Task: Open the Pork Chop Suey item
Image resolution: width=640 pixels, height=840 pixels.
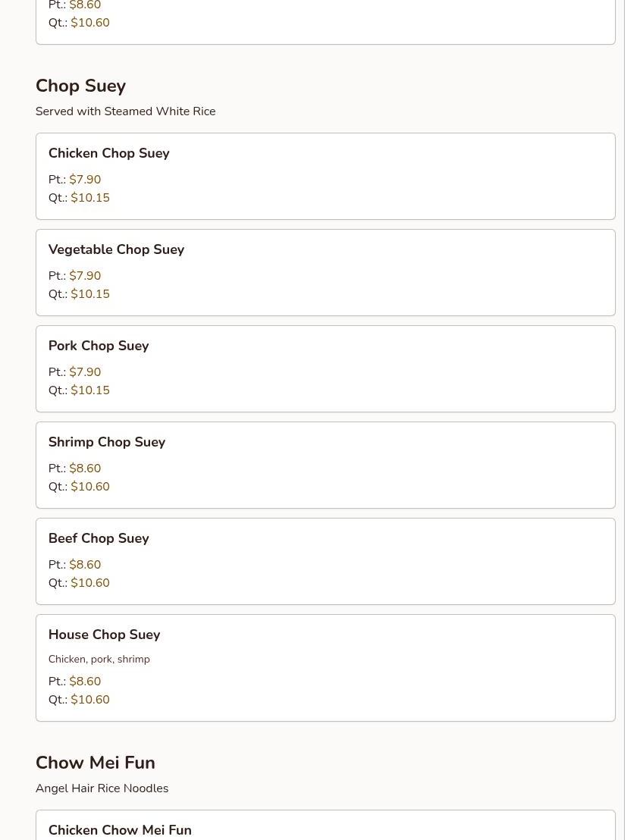Action: (x=325, y=369)
